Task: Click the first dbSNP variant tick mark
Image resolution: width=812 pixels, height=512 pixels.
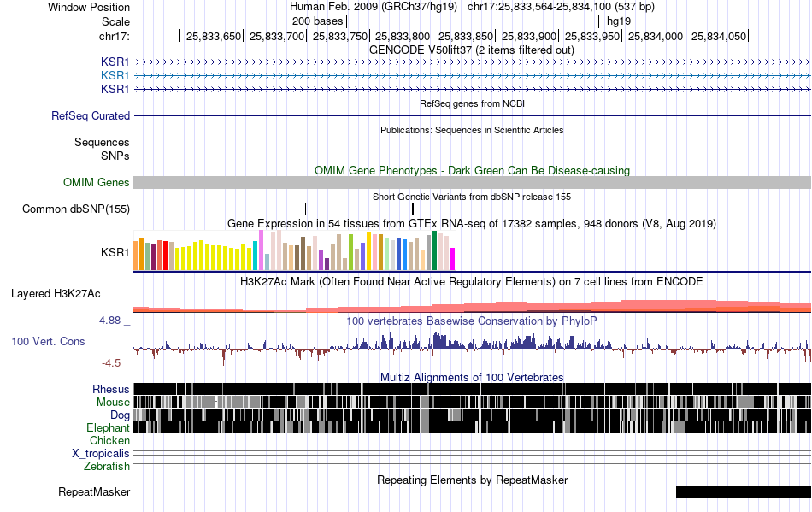Action: [x=305, y=209]
